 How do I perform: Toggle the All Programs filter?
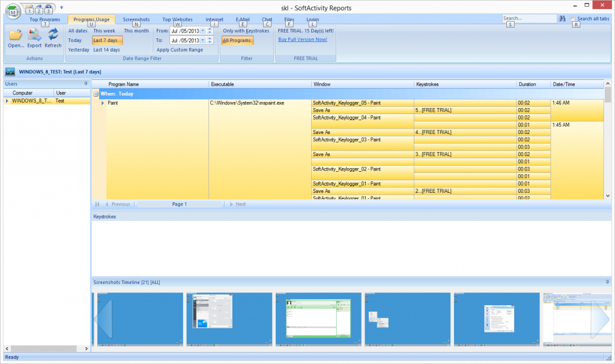(x=237, y=40)
